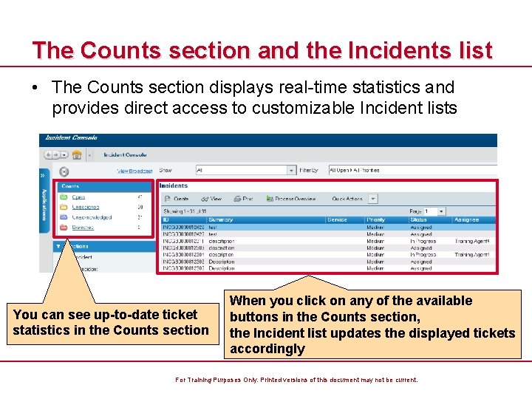
Task: Go back with the left arrow button
Action: click(x=49, y=154)
